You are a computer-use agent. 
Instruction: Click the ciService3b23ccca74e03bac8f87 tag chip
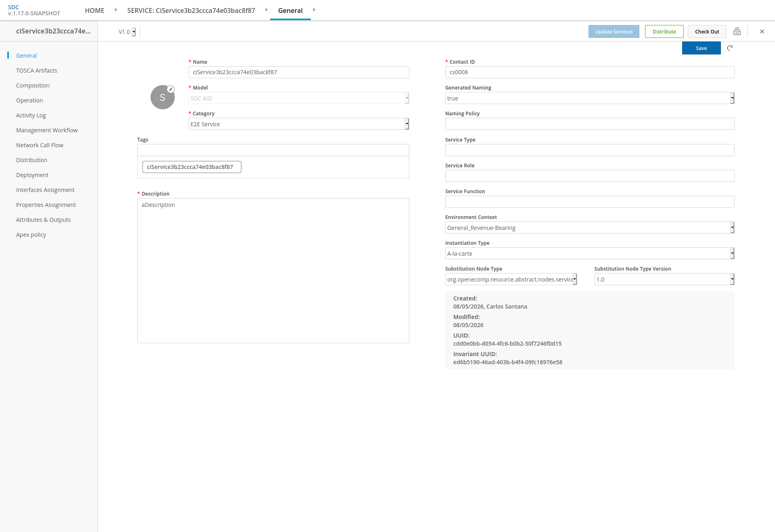(x=192, y=167)
